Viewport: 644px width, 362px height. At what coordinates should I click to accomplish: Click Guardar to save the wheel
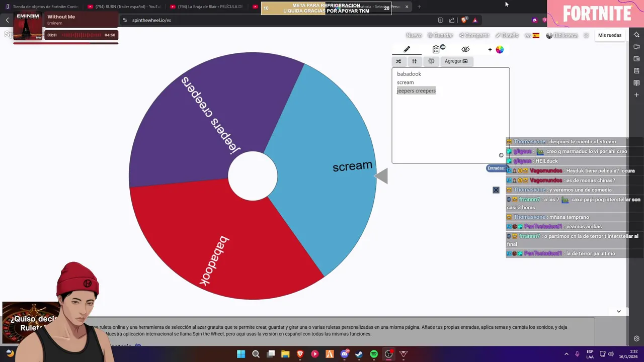click(x=440, y=35)
